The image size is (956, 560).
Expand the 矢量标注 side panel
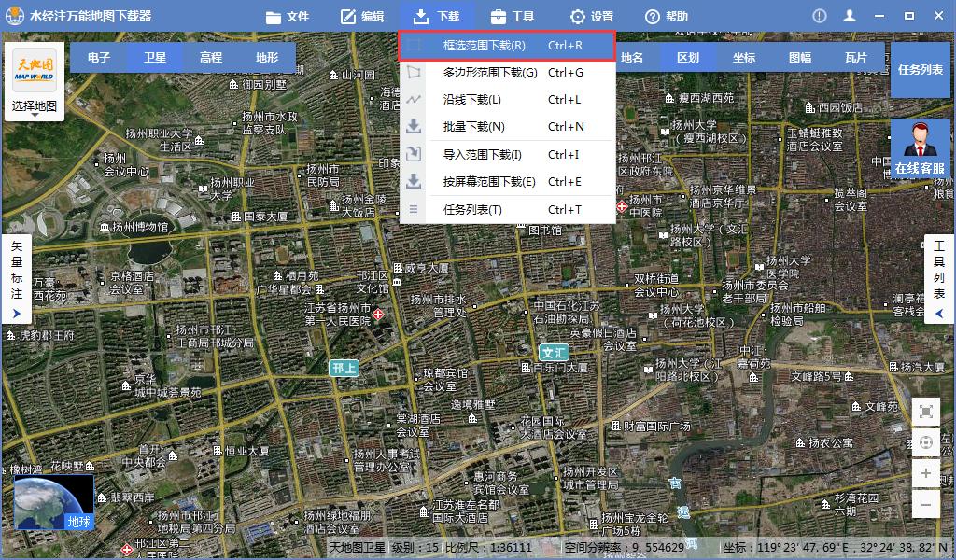(16, 279)
